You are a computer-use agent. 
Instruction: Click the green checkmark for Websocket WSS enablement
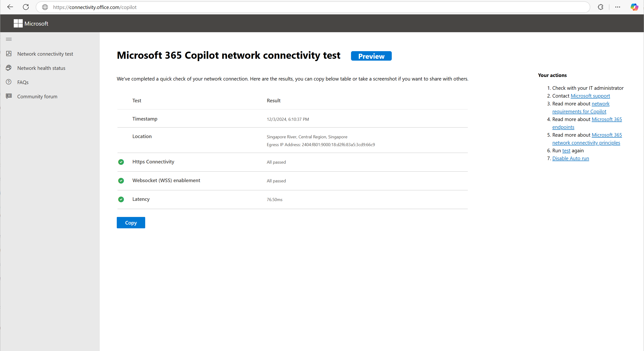121,181
